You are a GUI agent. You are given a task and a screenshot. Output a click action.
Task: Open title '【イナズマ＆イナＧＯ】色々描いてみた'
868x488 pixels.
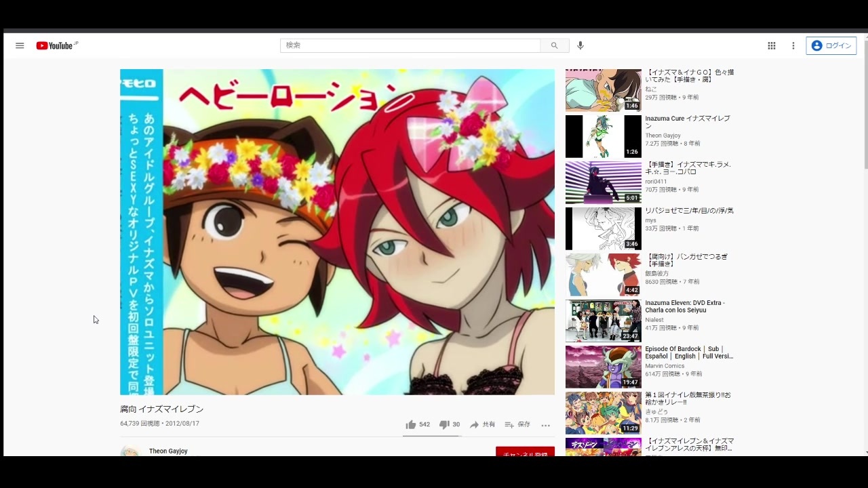[689, 76]
